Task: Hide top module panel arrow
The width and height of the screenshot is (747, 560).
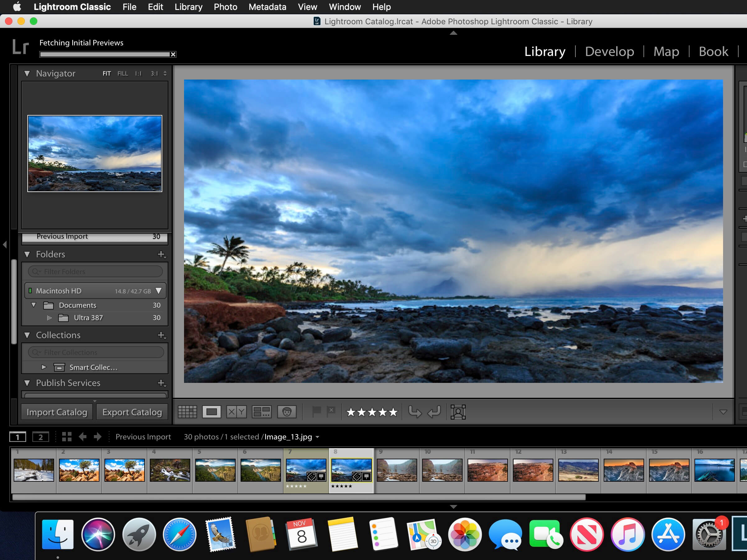Action: click(x=454, y=33)
